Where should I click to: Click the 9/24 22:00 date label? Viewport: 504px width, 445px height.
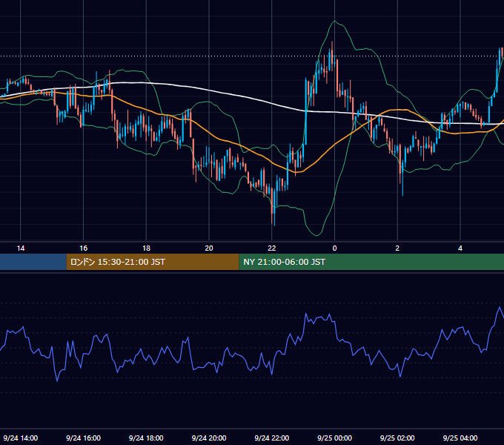point(272,438)
